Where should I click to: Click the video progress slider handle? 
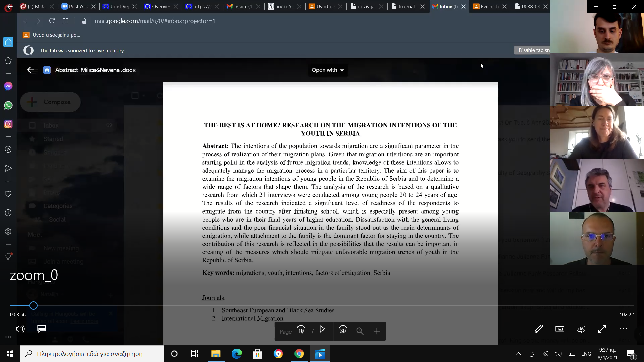tap(33, 306)
